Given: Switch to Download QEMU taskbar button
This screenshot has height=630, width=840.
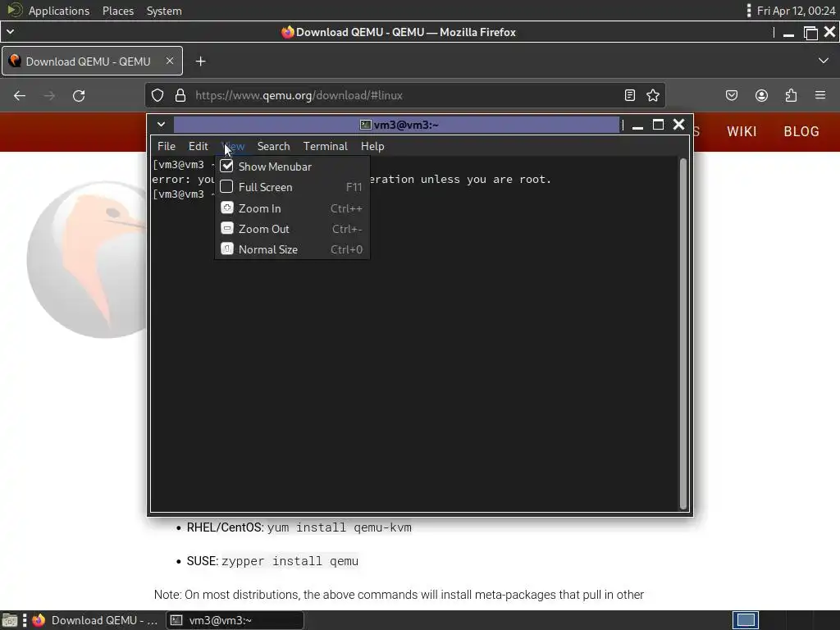Looking at the screenshot, I should click(x=95, y=620).
